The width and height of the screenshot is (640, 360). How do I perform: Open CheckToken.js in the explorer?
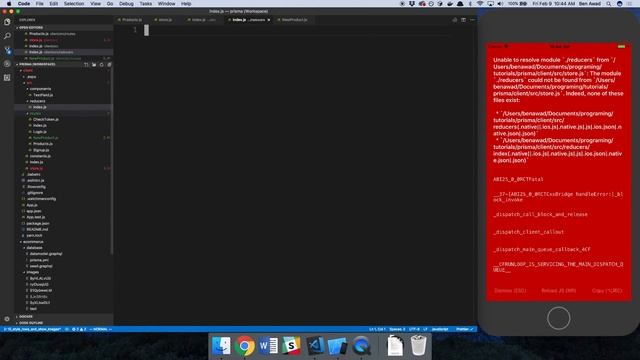46,120
